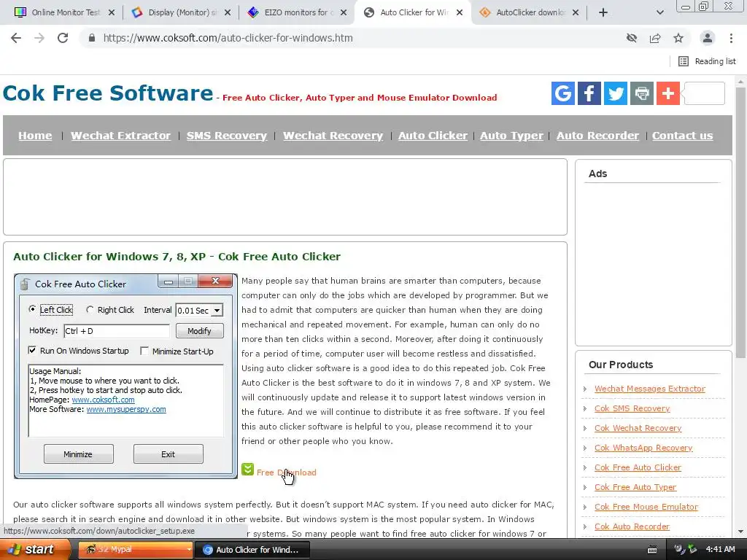Click the Free Download link

coord(286,472)
